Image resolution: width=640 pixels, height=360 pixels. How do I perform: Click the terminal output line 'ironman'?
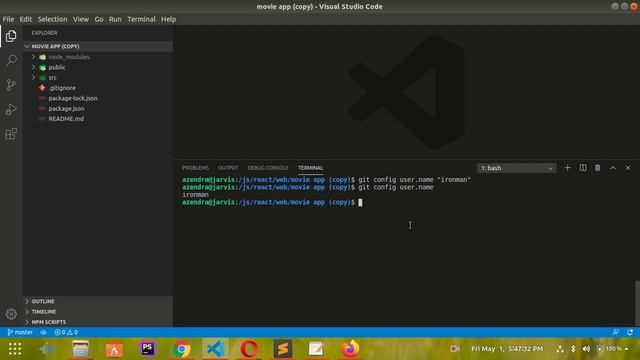pyautogui.click(x=195, y=195)
